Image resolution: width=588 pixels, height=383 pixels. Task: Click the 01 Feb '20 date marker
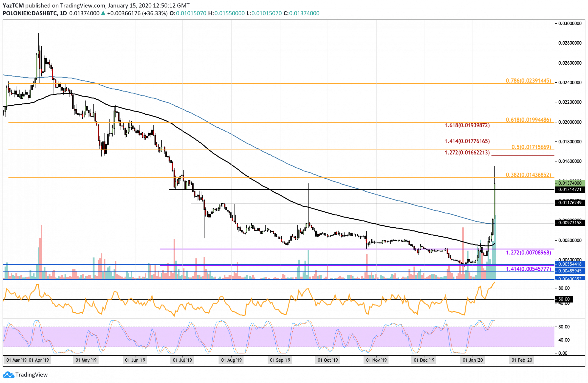point(522,360)
